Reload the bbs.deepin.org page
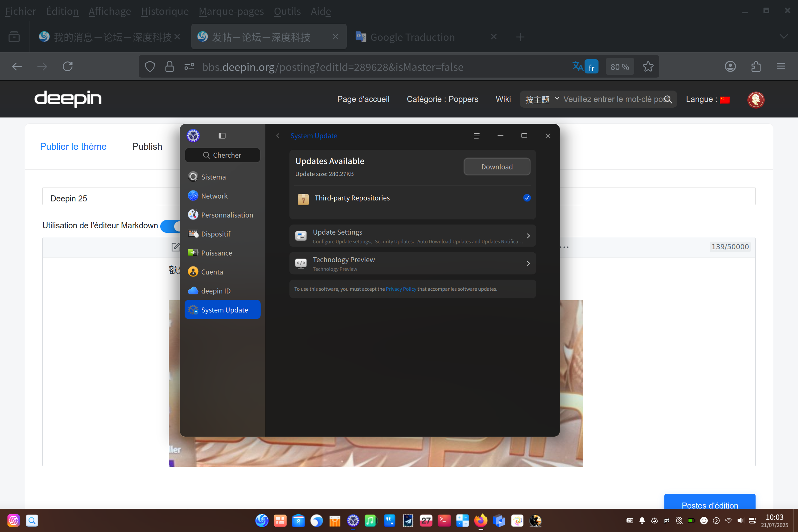 (68, 66)
